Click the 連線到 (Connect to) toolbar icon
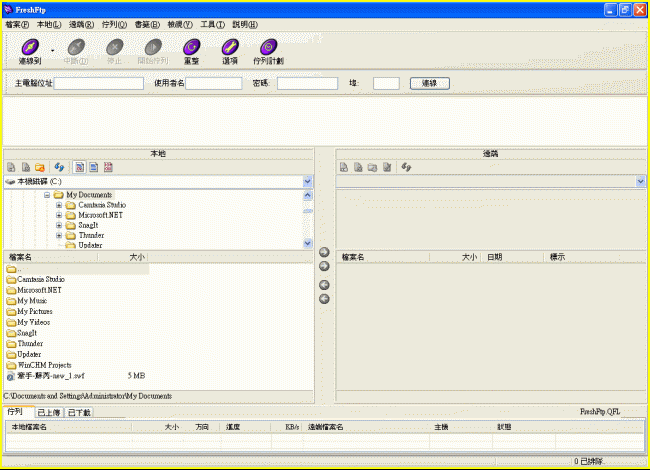This screenshot has height=470, width=650. pyautogui.click(x=30, y=47)
